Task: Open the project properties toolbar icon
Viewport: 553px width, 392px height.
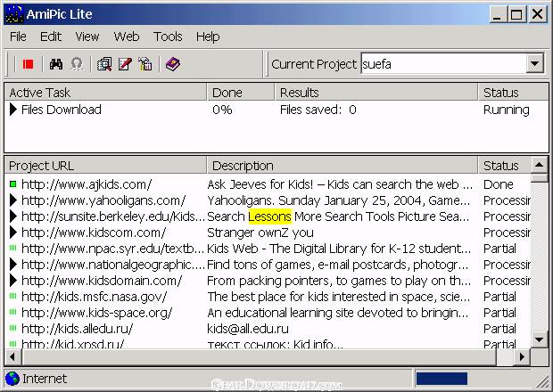Action: pyautogui.click(x=145, y=64)
